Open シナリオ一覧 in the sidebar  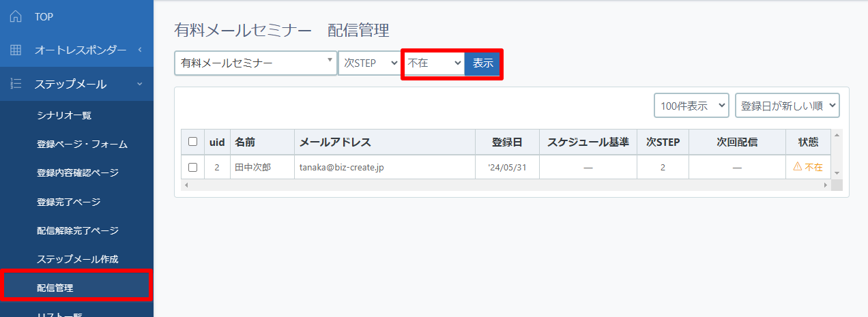click(64, 116)
